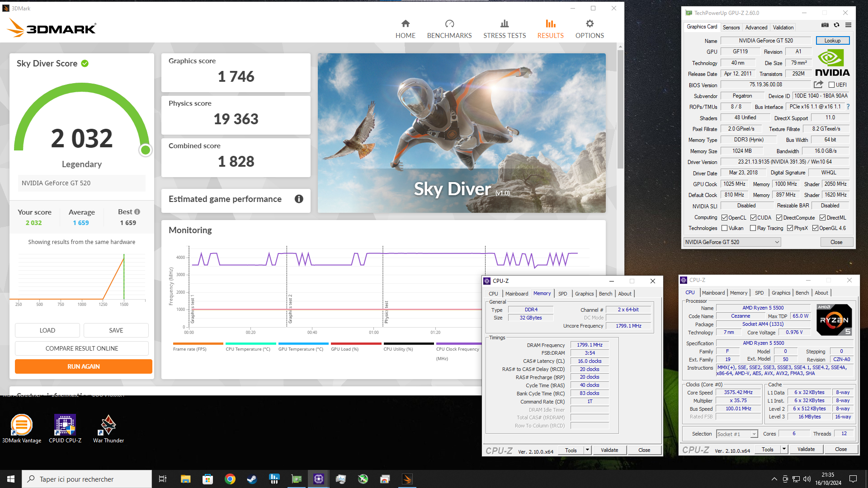Toggle the DirectML checkbox in GPU-Z

point(822,218)
